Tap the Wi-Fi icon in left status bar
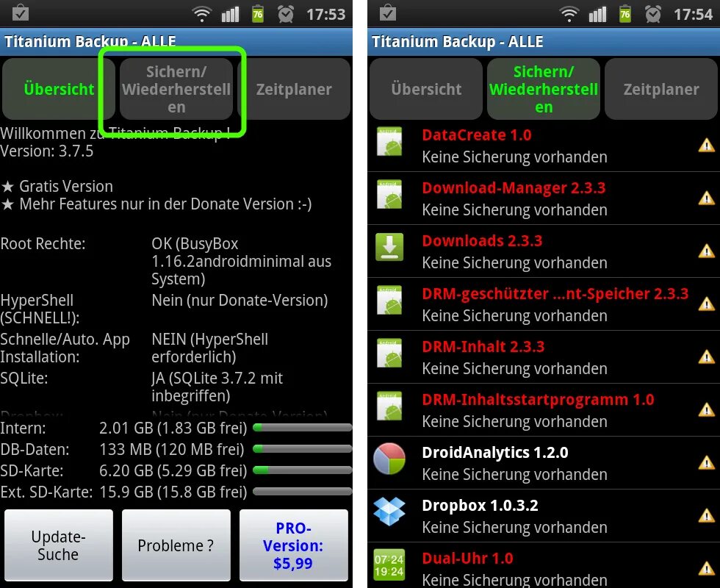This screenshot has height=588, width=720. pos(201,15)
